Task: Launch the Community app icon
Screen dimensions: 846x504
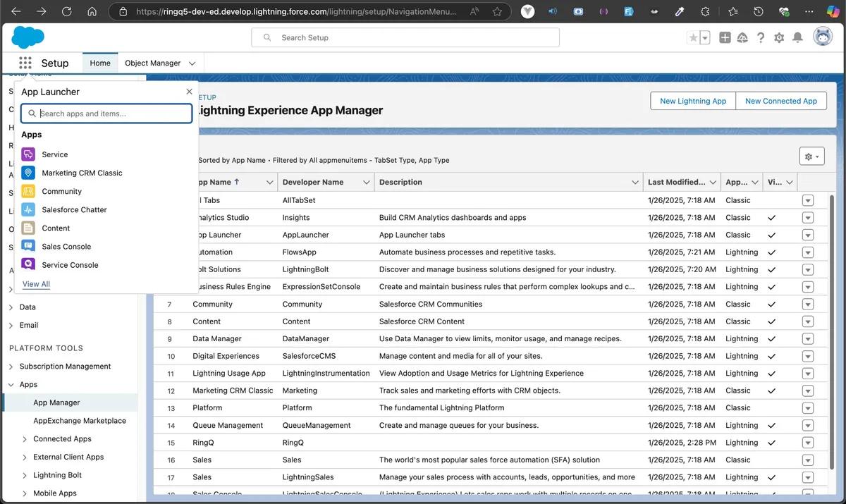Action: tap(28, 191)
